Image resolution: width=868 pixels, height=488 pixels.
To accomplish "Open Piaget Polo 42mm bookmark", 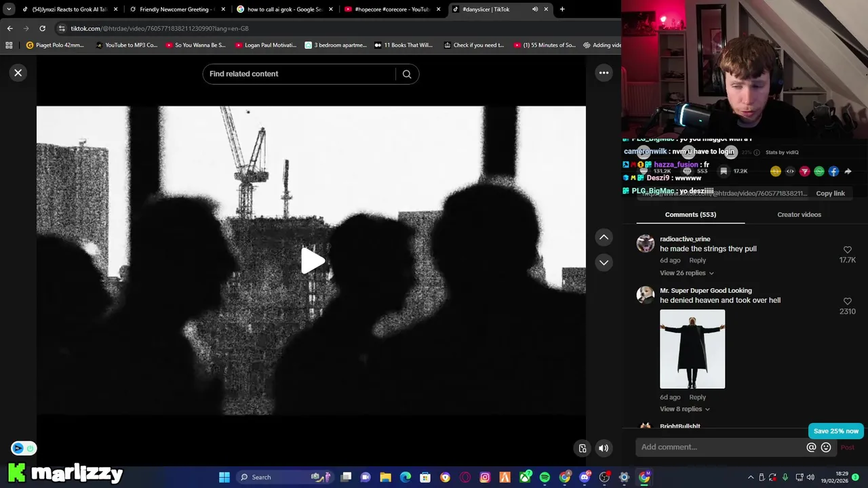I will coord(55,45).
